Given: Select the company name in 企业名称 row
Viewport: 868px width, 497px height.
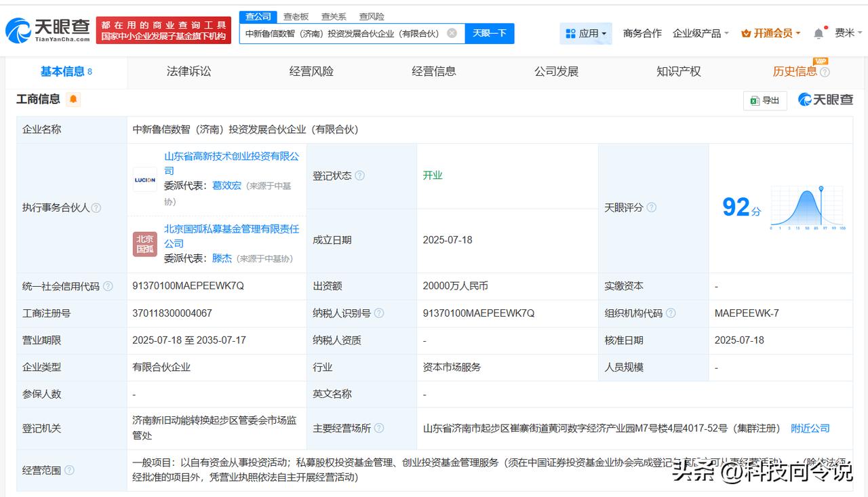Looking at the screenshot, I should (245, 130).
